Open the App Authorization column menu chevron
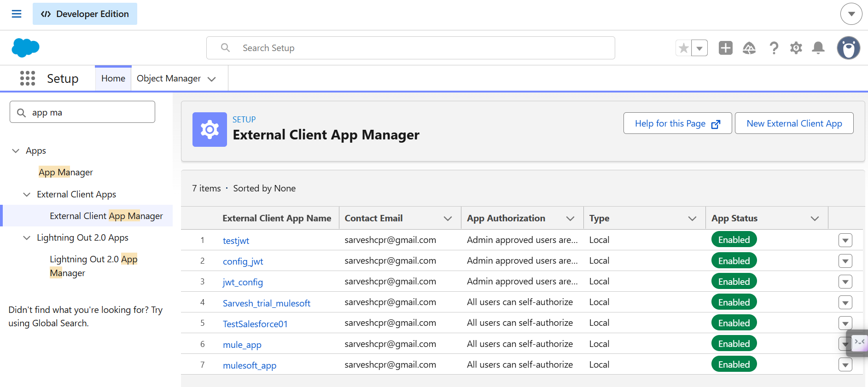The width and height of the screenshot is (868, 387). coord(570,219)
